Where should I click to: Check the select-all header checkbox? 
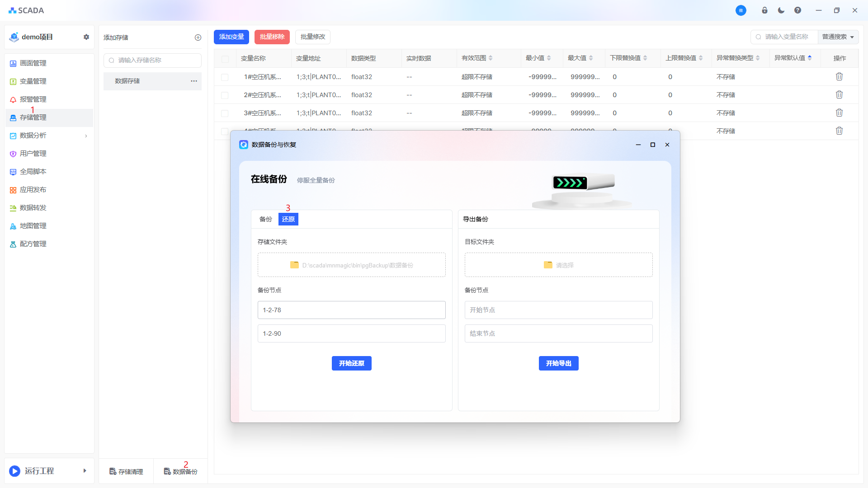[x=225, y=59]
